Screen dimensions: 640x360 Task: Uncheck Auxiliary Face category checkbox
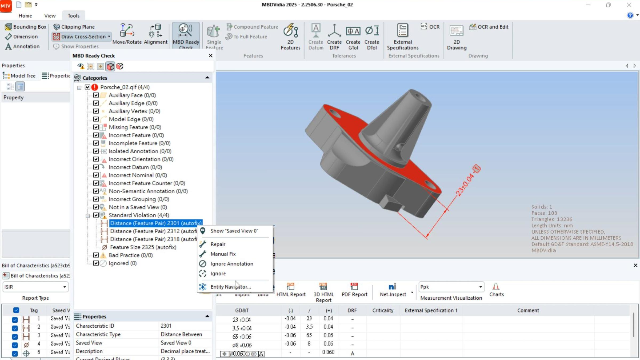pos(96,95)
